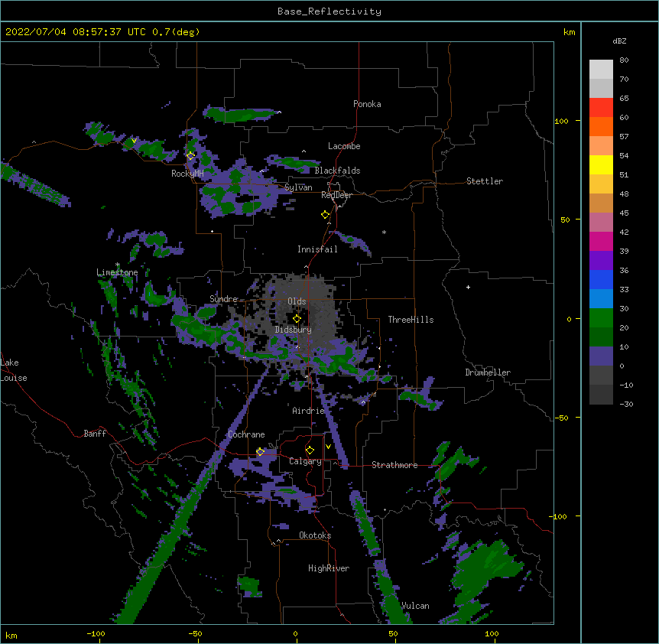
Task: Select the Limestone label
Action: coord(117,272)
